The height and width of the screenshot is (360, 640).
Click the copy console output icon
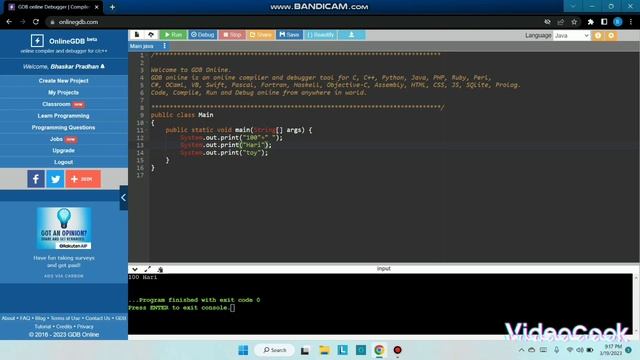[160, 269]
